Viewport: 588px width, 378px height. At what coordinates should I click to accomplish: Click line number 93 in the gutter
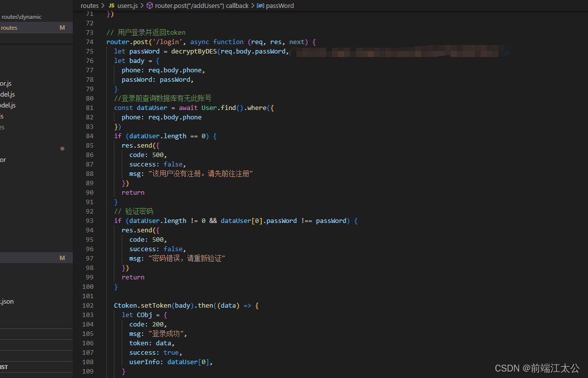point(89,221)
